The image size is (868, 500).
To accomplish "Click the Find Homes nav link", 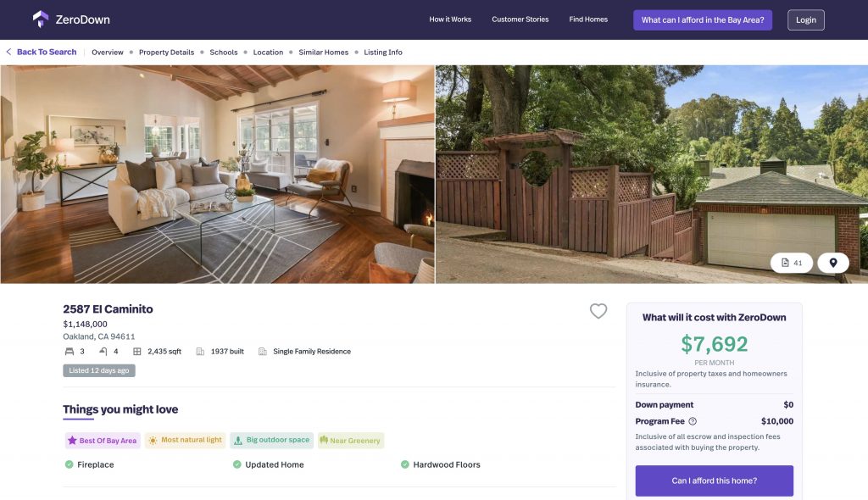I will [x=588, y=19].
